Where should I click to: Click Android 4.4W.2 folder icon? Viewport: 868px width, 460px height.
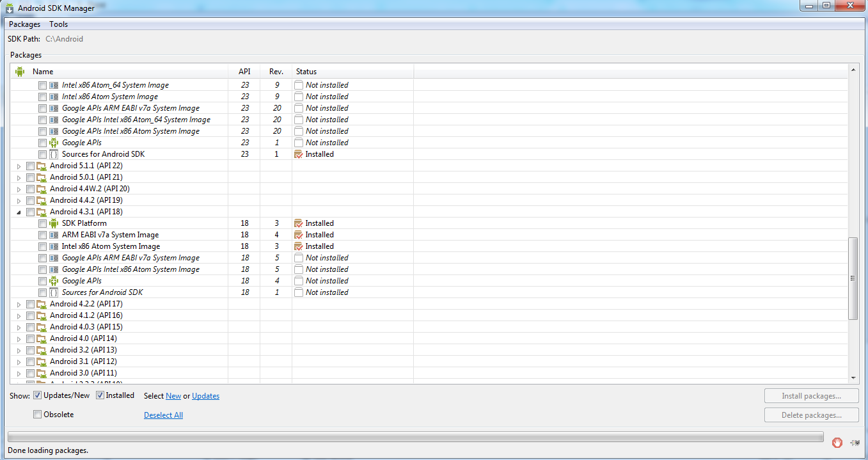(x=42, y=189)
